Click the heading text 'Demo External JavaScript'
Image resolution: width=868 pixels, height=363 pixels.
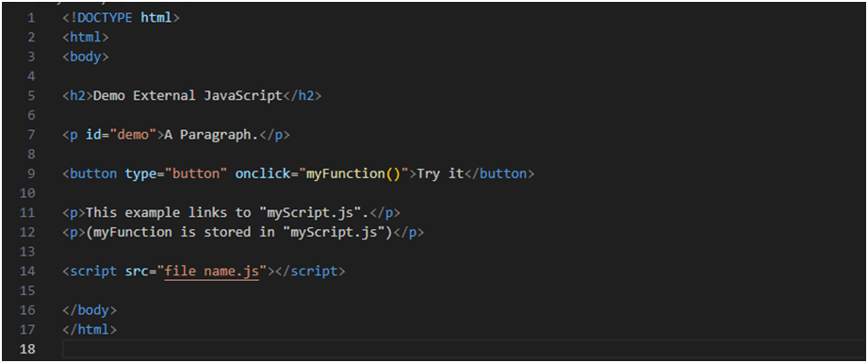click(x=188, y=95)
